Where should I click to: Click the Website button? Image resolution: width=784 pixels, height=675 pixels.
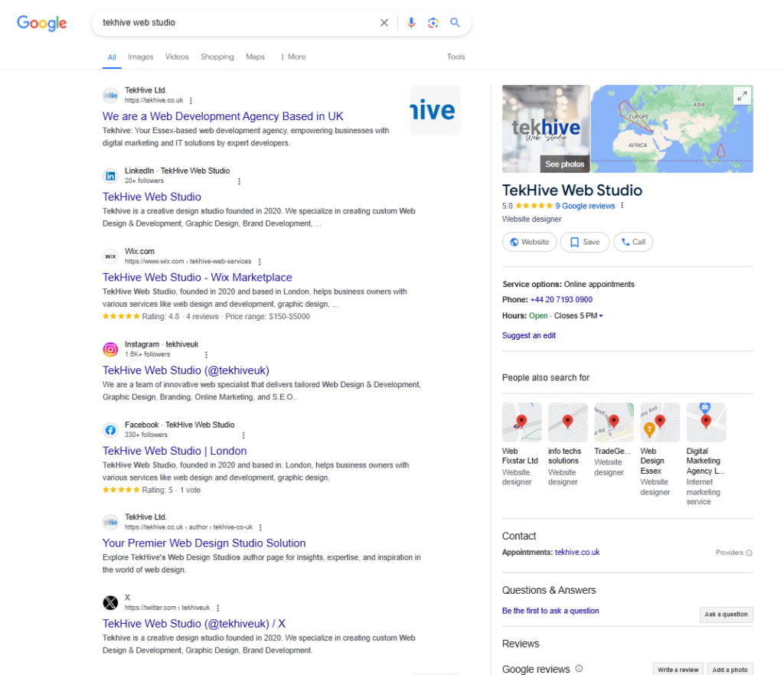[x=530, y=242]
